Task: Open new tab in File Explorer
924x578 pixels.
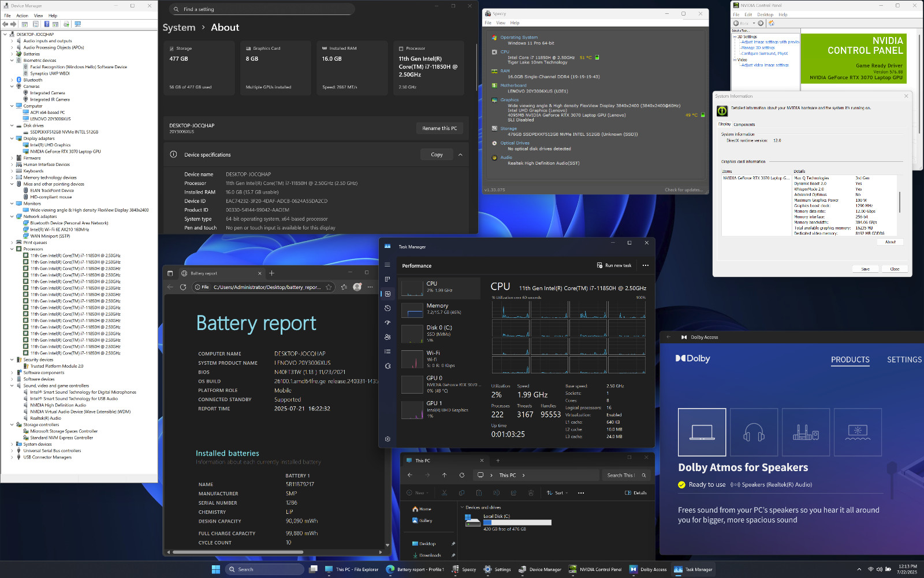Action: click(498, 461)
